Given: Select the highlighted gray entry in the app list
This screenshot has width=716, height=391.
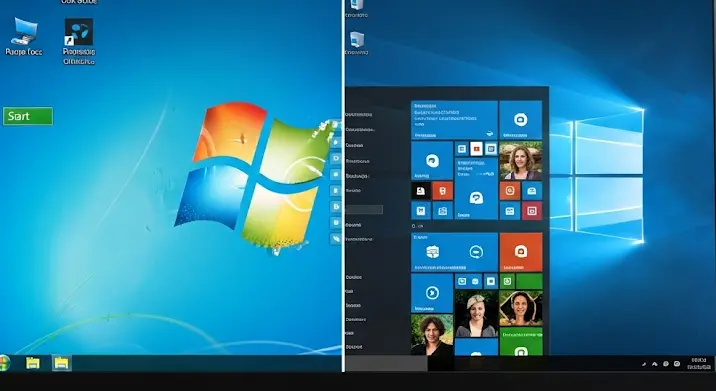Looking at the screenshot, I should 364,210.
